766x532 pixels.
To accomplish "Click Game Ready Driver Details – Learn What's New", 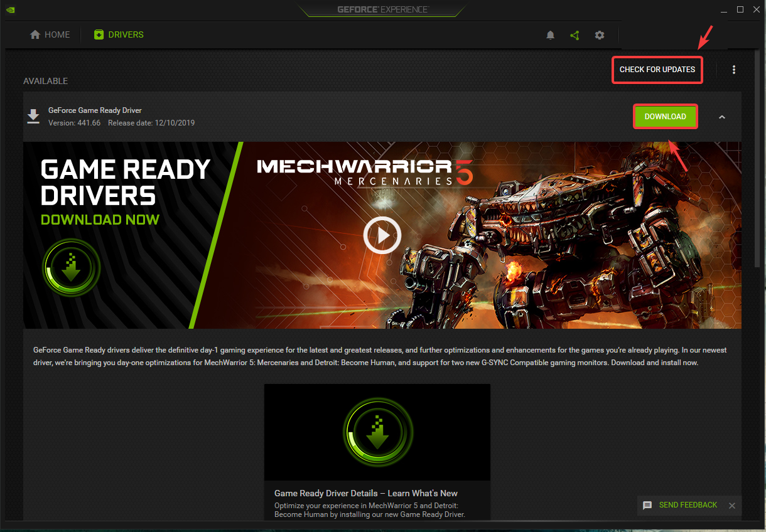I will 366,493.
